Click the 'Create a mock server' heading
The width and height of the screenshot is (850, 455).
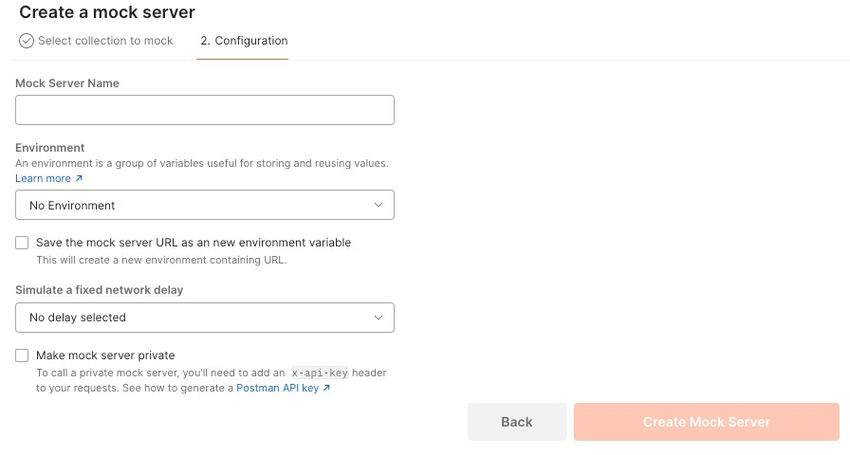(107, 13)
